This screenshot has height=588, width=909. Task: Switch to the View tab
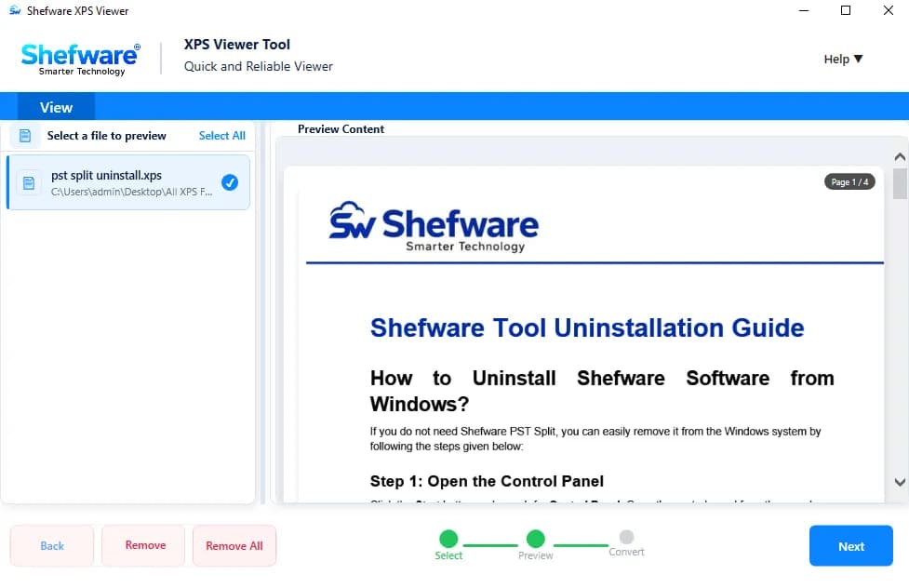(x=56, y=107)
